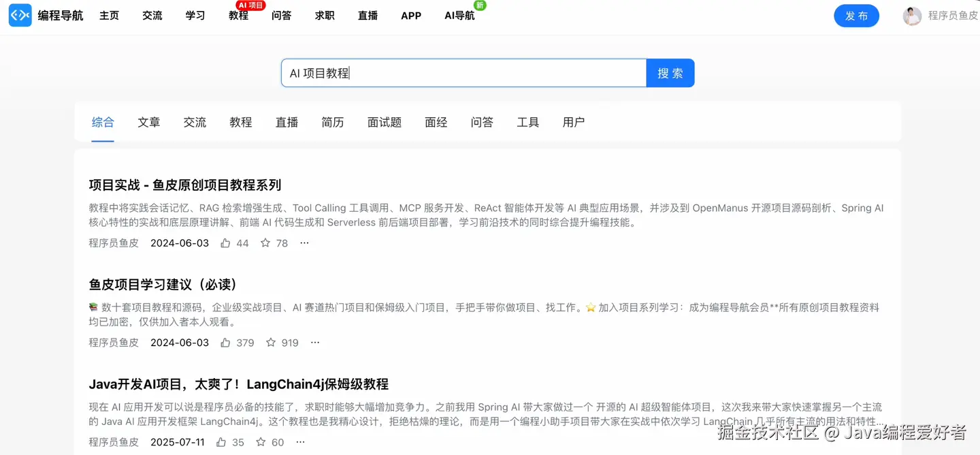Image resolution: width=980 pixels, height=455 pixels.
Task: Switch to the 交流 results tab
Action: click(x=195, y=123)
